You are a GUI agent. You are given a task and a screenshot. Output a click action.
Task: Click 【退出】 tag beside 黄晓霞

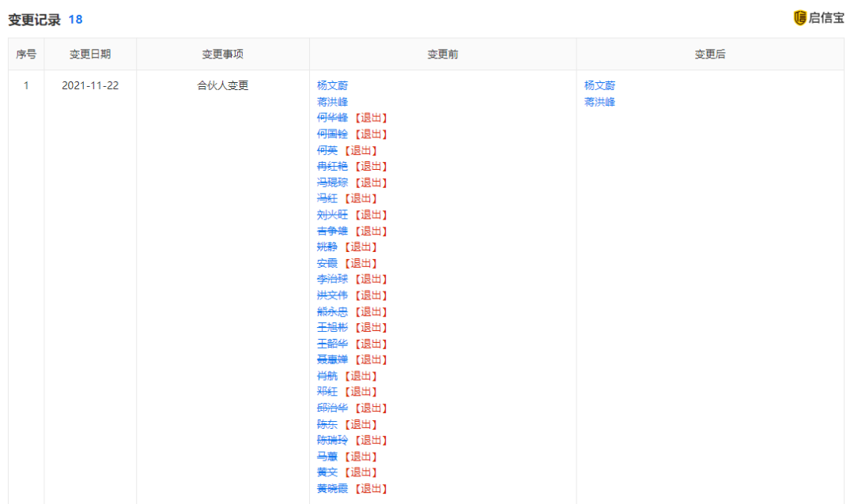coord(371,488)
